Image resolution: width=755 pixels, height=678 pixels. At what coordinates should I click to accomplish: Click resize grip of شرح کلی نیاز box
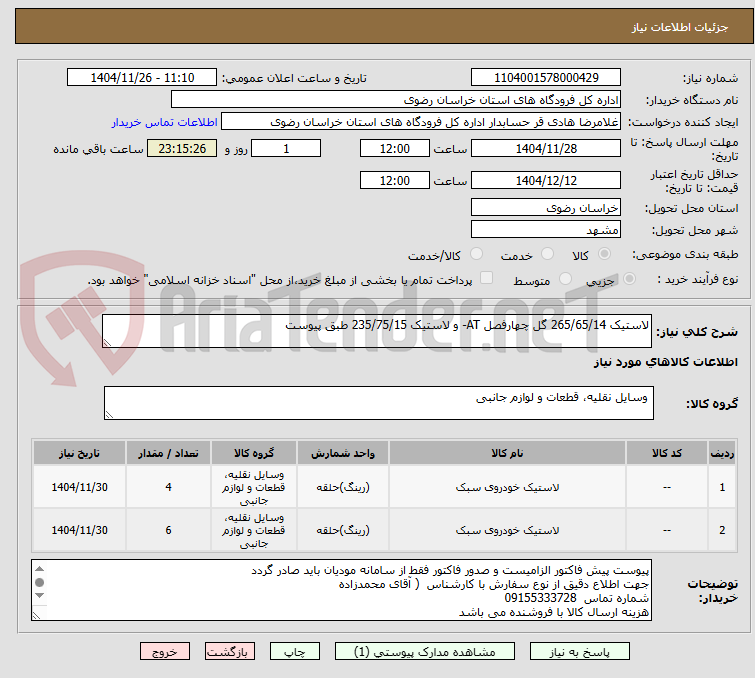[107, 342]
